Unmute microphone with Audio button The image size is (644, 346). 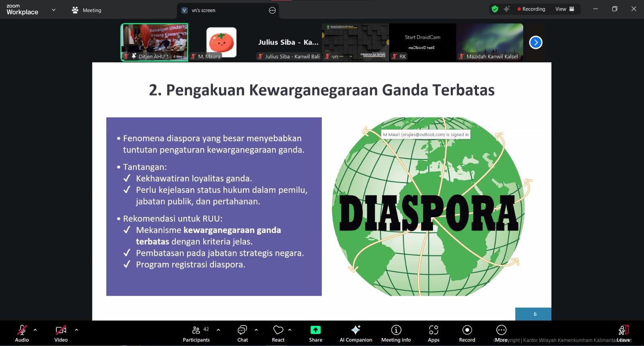click(22, 334)
